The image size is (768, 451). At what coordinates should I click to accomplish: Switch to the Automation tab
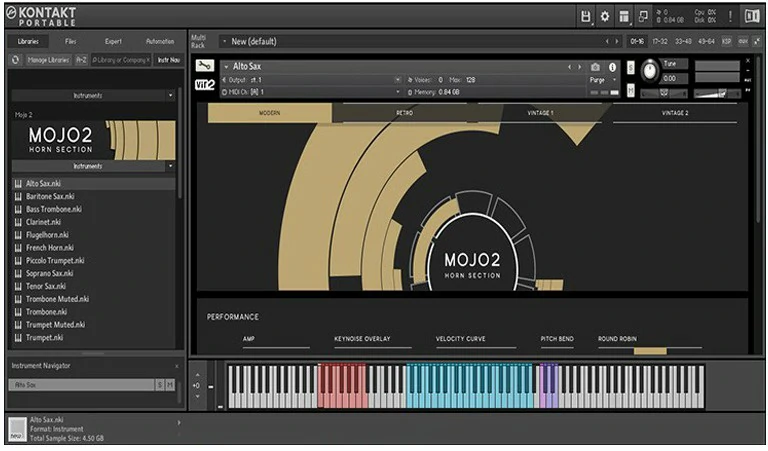coord(160,42)
